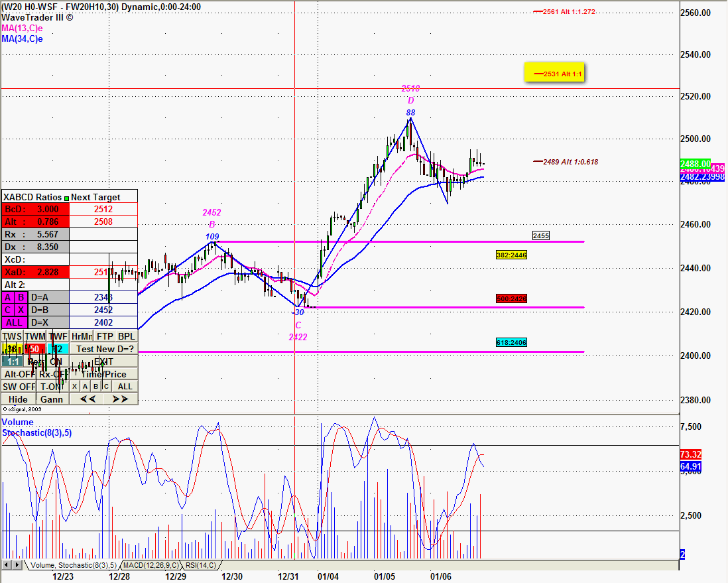Open the Time/Price button
This screenshot has width=728, height=583.
[x=103, y=374]
